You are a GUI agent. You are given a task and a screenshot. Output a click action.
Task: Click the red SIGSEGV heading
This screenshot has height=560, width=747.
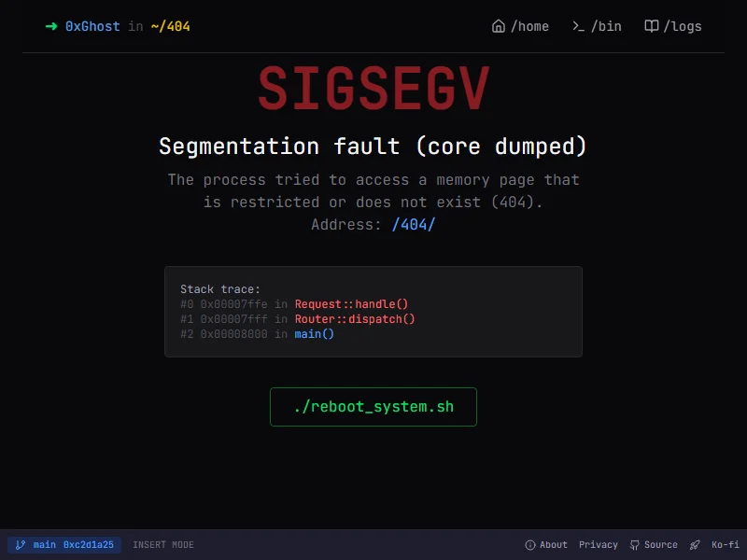[x=373, y=90]
